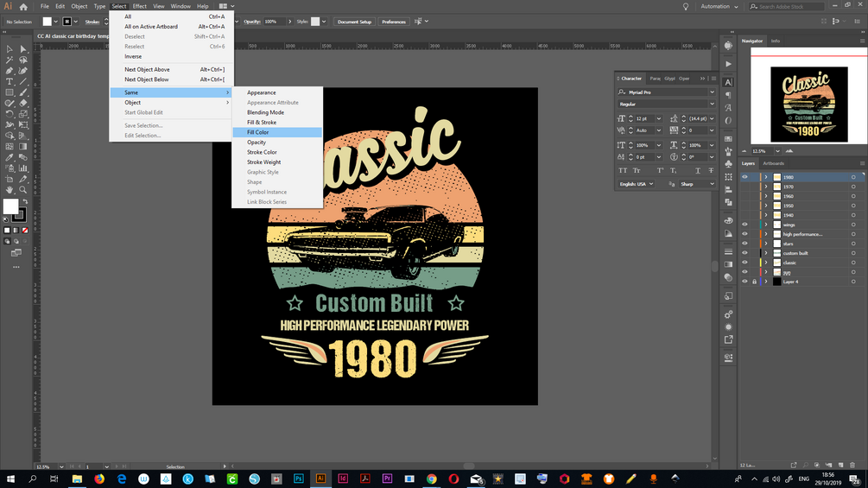Select the Eraser tool
The width and height of the screenshot is (868, 488).
(23, 103)
